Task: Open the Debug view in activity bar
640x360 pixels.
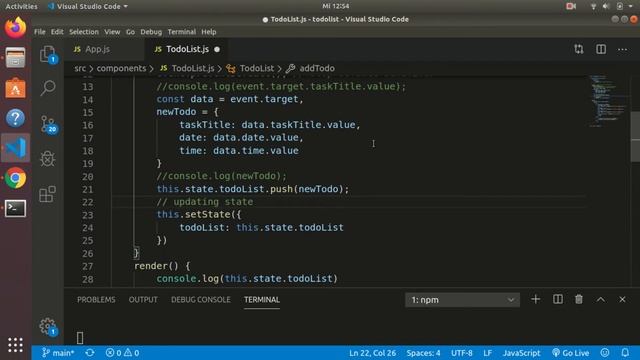Action: coord(48,159)
